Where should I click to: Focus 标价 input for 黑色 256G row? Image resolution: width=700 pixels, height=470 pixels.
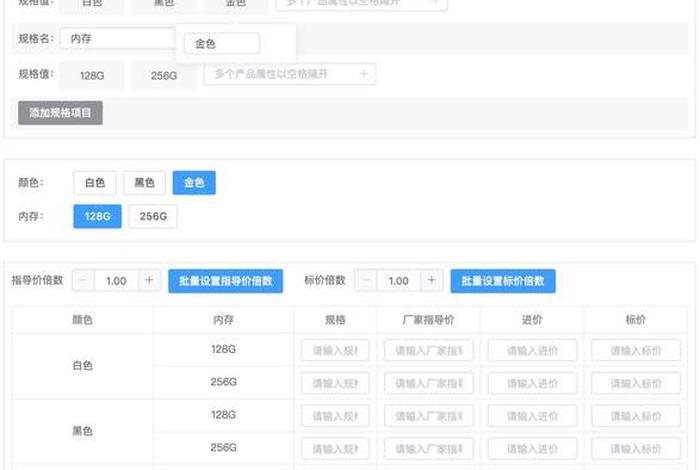[636, 449]
